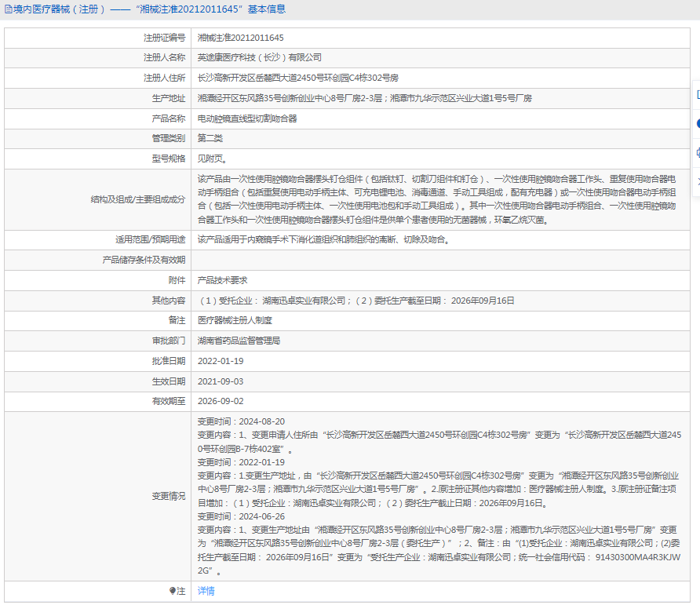Click the lightbulb icon next to 注

173,591
